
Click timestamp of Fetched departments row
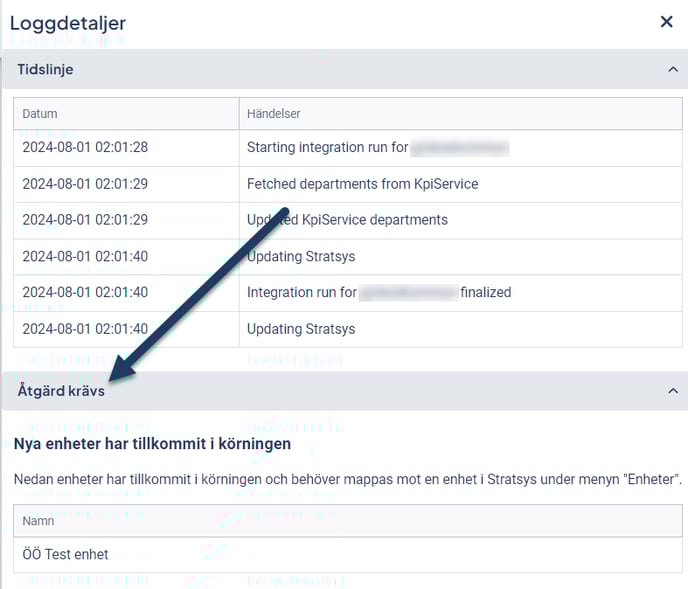(85, 184)
